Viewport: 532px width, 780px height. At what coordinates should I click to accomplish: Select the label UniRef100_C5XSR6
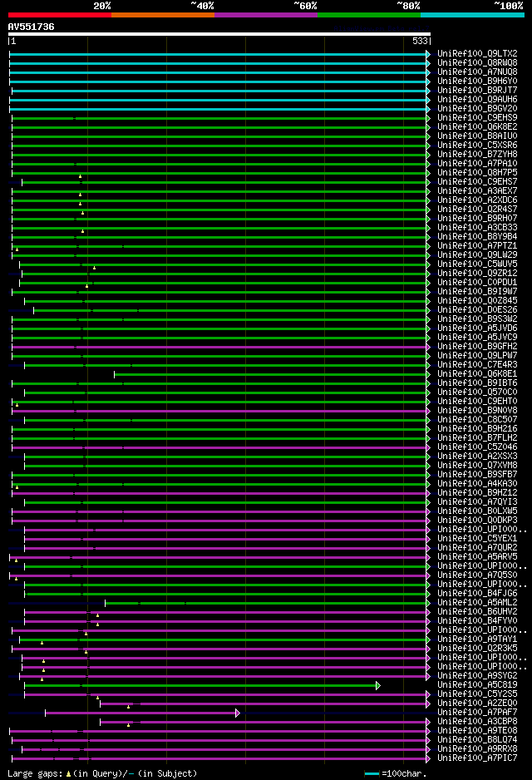click(x=477, y=146)
